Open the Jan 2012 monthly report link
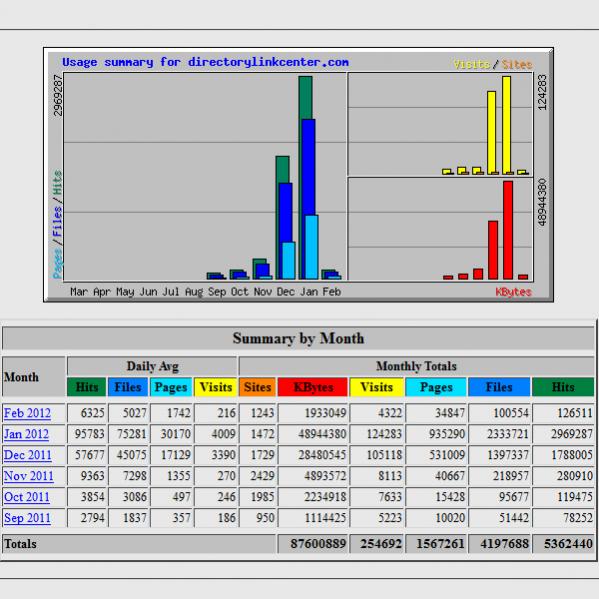 [x=26, y=434]
